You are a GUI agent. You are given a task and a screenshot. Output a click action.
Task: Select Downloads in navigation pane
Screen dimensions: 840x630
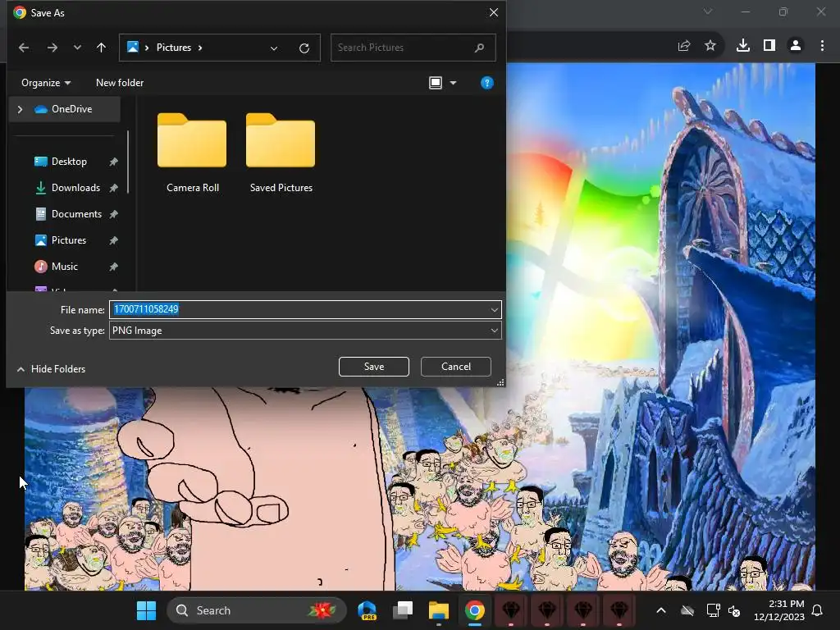75,188
